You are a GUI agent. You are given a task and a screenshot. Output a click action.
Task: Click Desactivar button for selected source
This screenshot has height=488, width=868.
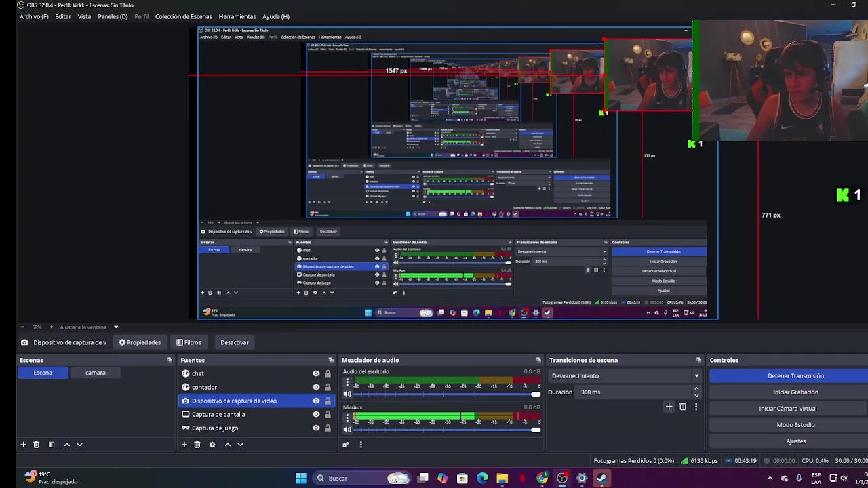(235, 342)
